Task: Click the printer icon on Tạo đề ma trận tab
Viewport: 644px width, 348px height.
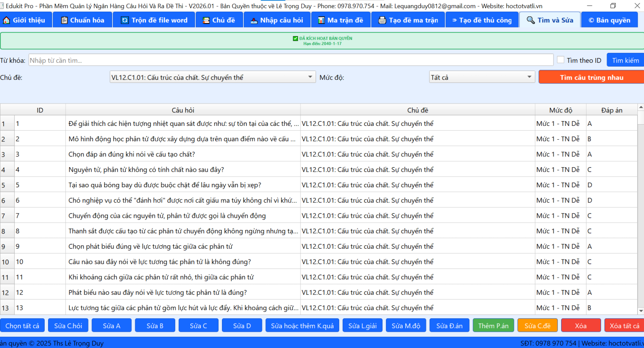Action: 382,20
